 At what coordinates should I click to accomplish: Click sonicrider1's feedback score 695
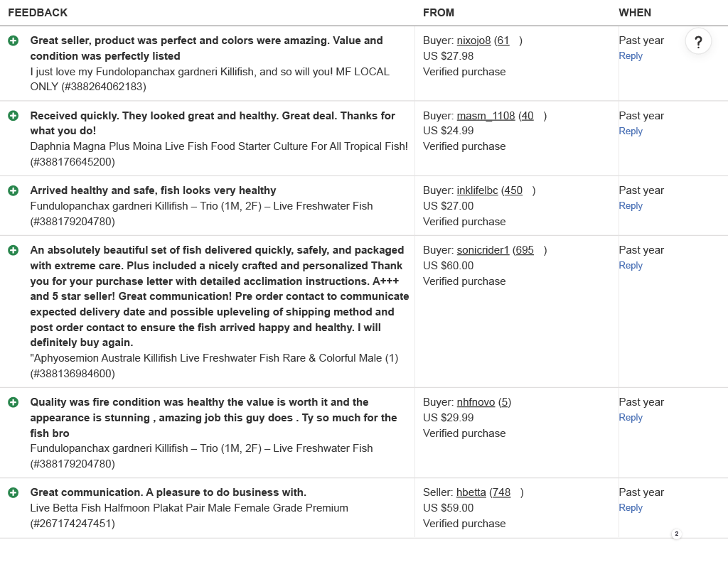coord(525,250)
